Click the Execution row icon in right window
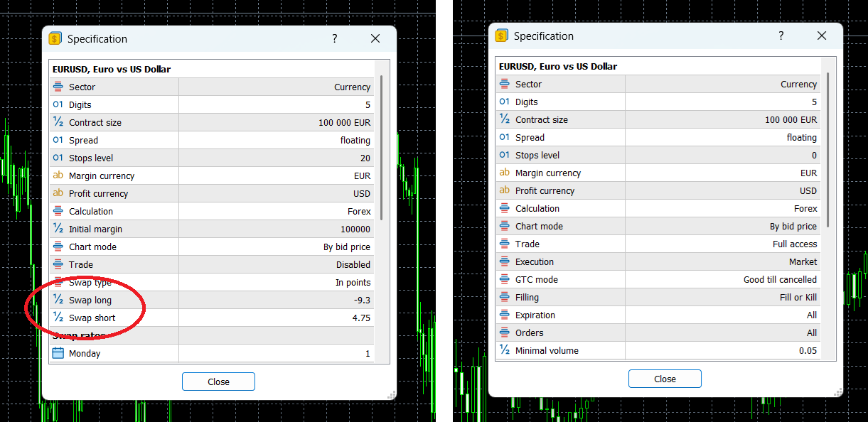This screenshot has width=868, height=422. (505, 261)
